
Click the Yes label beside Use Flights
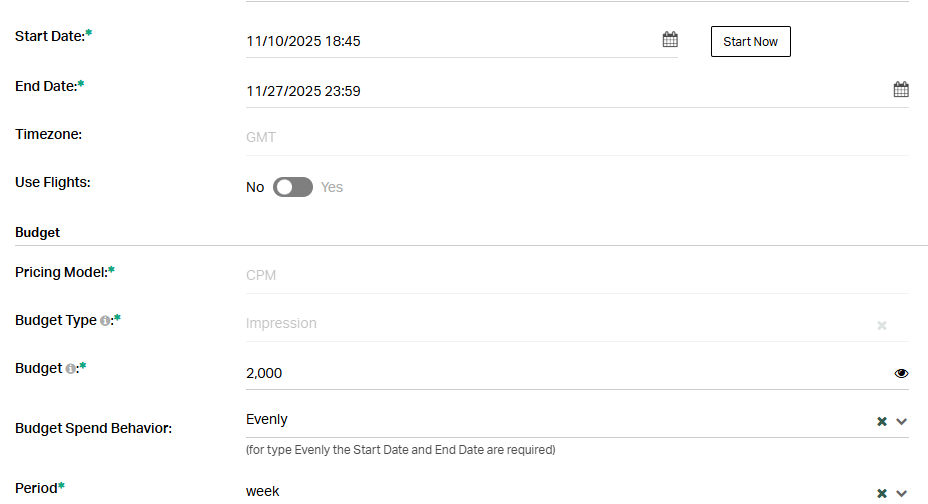click(x=332, y=187)
